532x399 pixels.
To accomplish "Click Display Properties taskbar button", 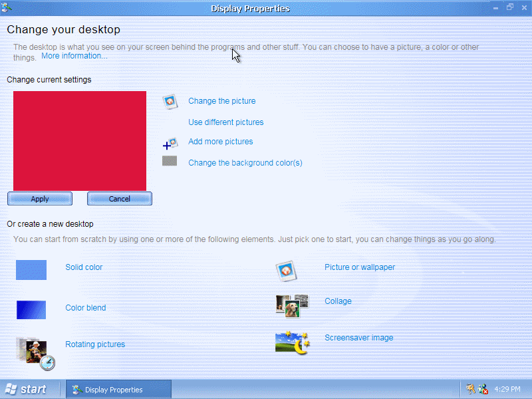I will pyautogui.click(x=118, y=390).
